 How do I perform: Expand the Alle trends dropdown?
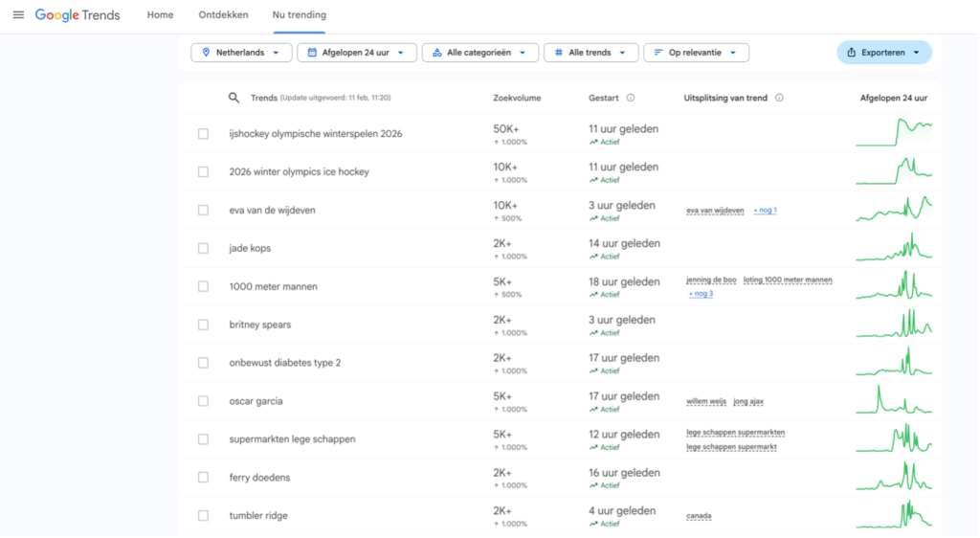coord(590,53)
